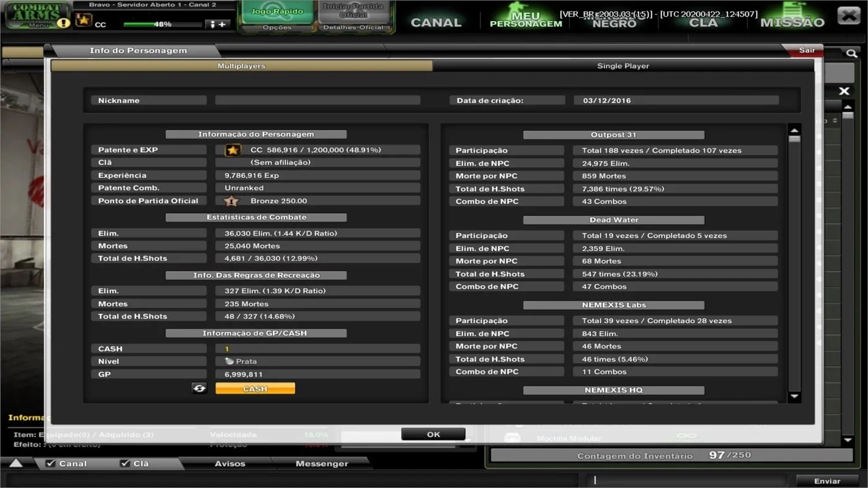Image resolution: width=868 pixels, height=488 pixels.
Task: Toggle the Clã chat checkbox
Action: point(125,463)
